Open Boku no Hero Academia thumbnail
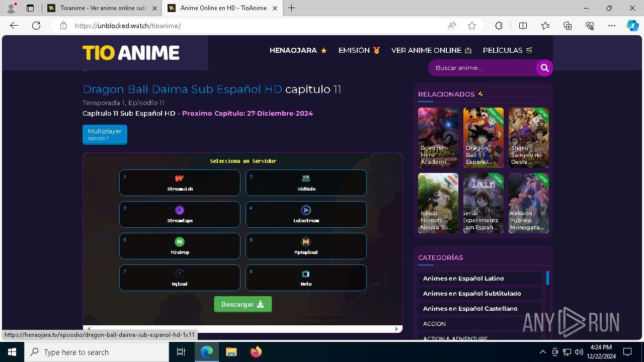Image resolution: width=644 pixels, height=362 pixels. tap(438, 138)
